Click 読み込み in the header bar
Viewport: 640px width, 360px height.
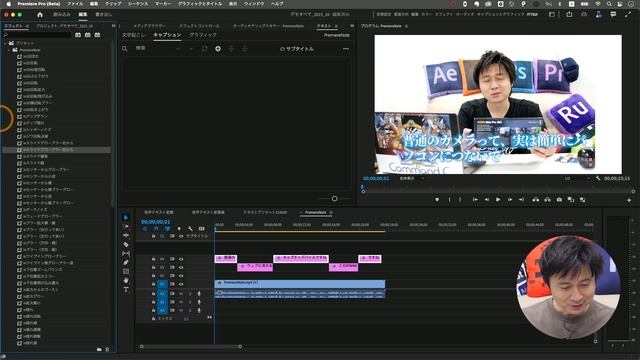click(62, 14)
